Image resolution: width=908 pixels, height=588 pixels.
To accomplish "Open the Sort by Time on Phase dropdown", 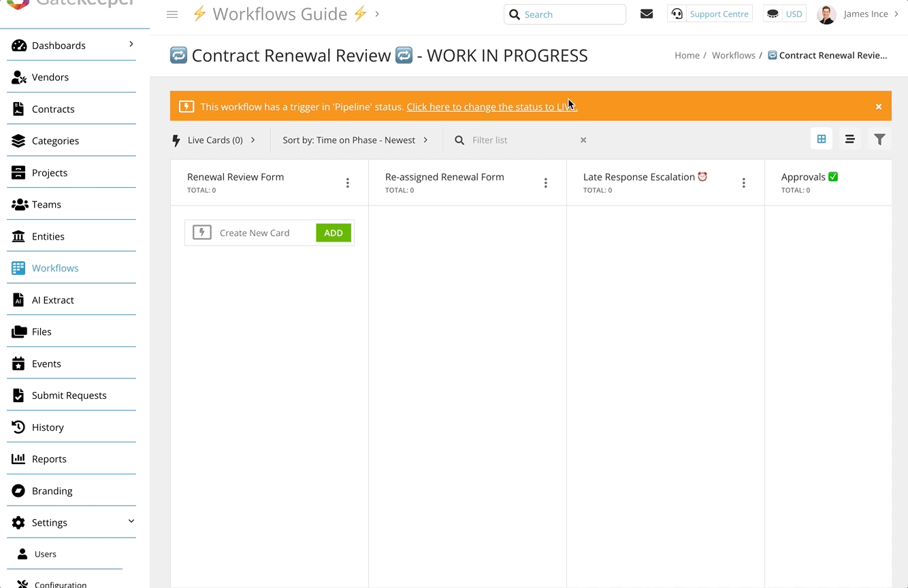I will [x=355, y=140].
